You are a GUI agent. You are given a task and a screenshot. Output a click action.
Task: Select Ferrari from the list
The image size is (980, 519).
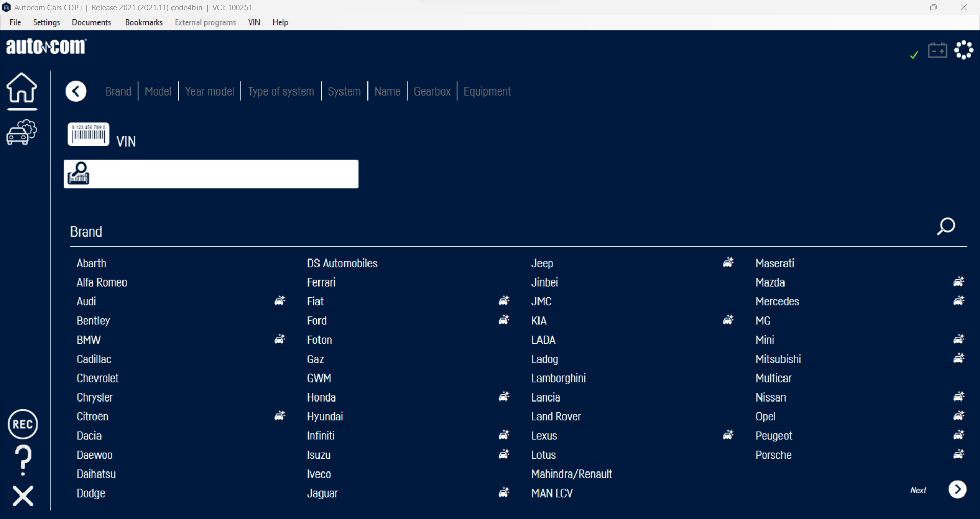coord(322,282)
